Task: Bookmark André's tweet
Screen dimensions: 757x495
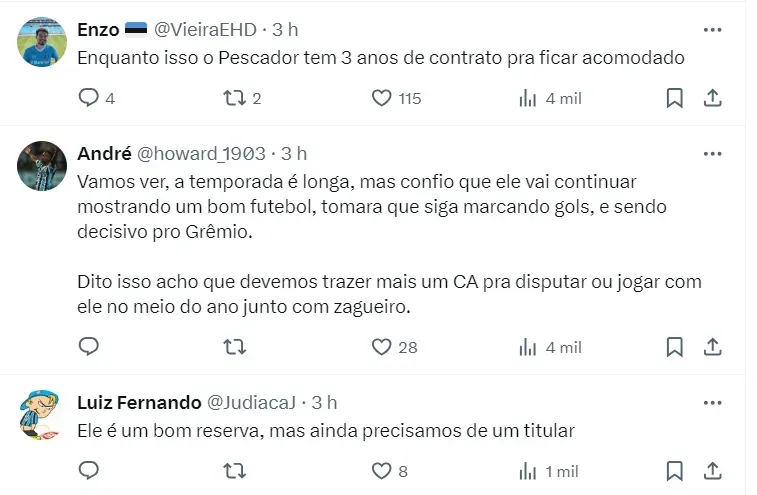Action: [x=675, y=347]
